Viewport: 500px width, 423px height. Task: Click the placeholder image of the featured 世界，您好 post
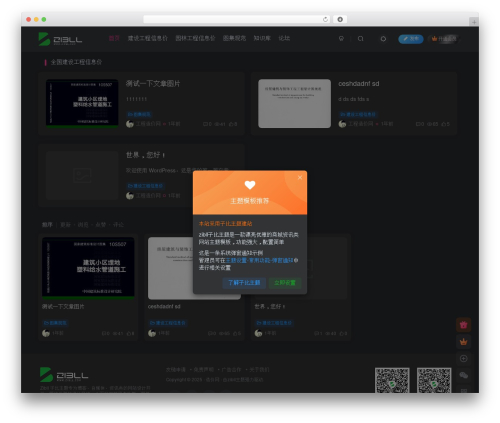pyautogui.click(x=82, y=175)
